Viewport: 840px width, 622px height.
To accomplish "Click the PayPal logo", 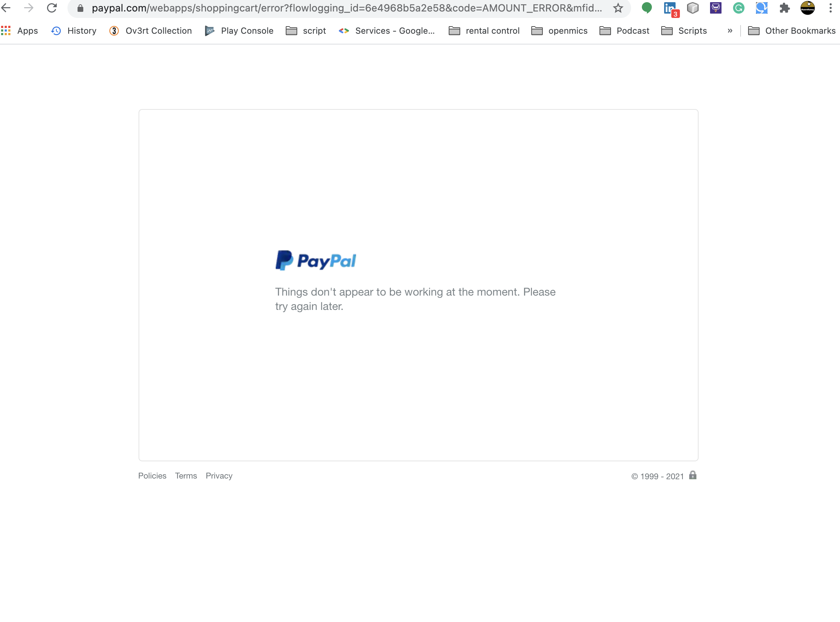I will pos(316,260).
